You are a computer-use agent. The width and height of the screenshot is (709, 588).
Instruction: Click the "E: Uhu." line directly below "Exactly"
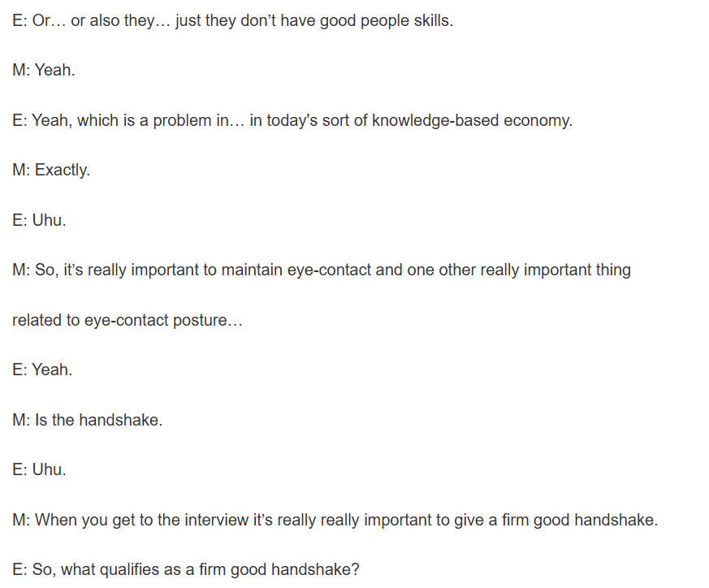[39, 220]
